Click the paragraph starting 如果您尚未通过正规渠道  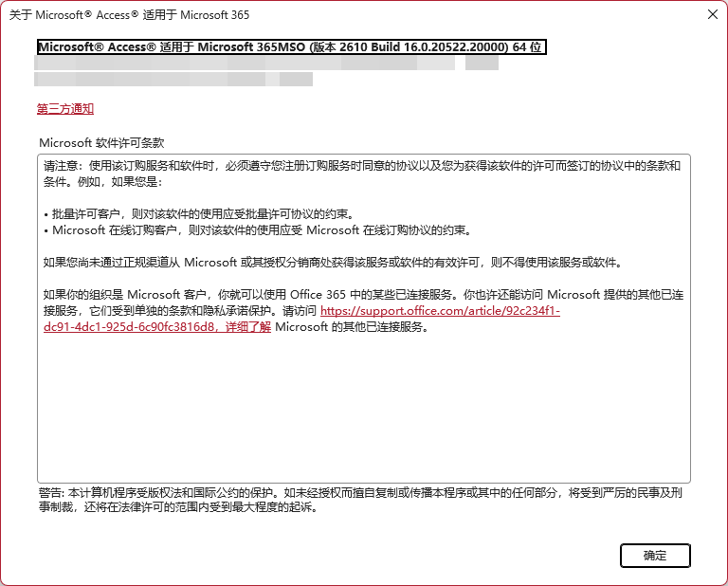pos(333,263)
